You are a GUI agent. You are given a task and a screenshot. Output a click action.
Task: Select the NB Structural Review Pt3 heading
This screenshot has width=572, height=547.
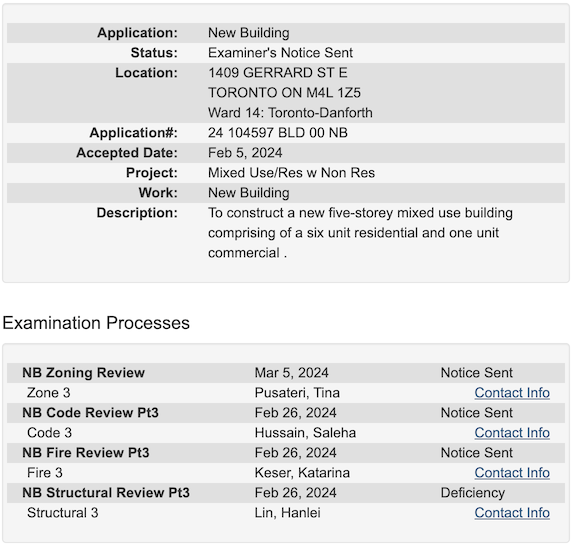[x=106, y=493]
